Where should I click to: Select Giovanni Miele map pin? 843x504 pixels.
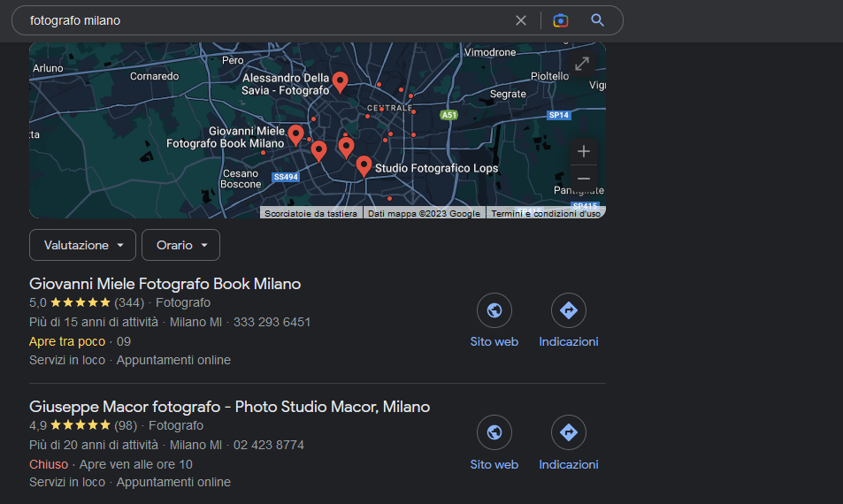(295, 135)
